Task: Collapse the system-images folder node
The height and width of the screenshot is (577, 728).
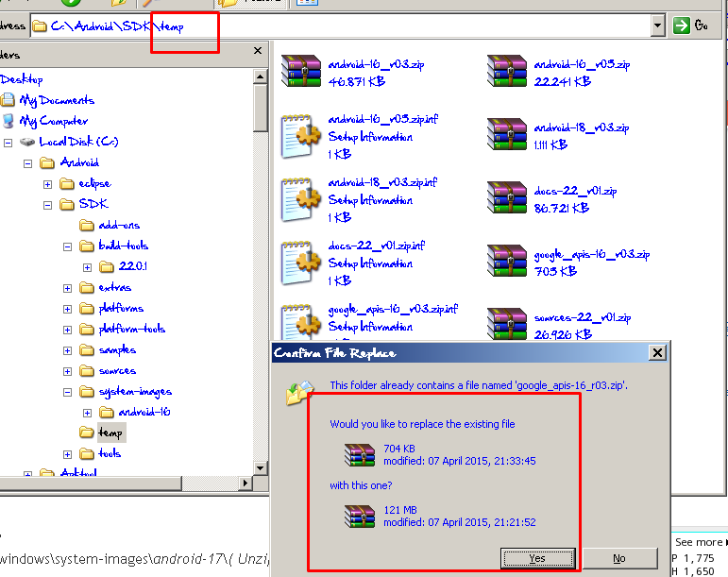Action: tap(67, 392)
